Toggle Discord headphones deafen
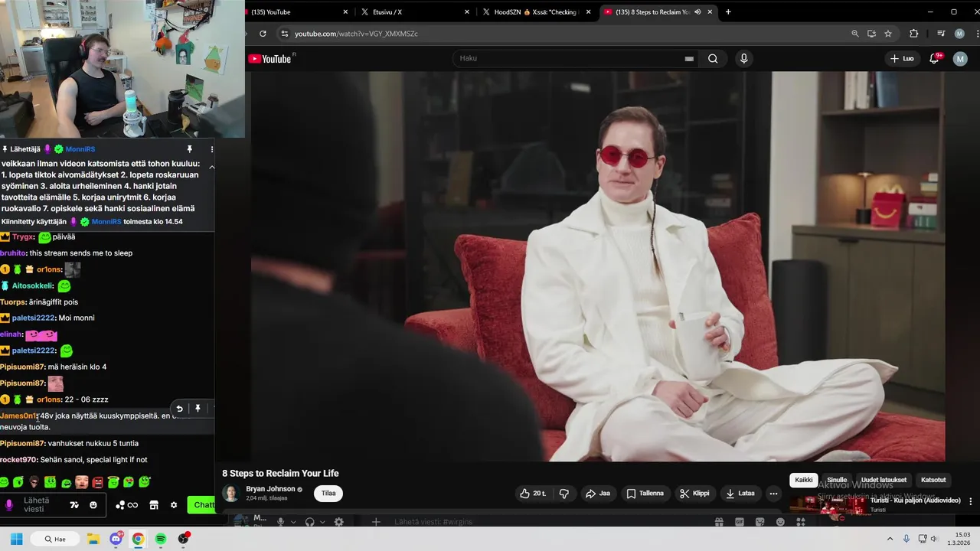The width and height of the screenshot is (980, 551). pyautogui.click(x=310, y=522)
